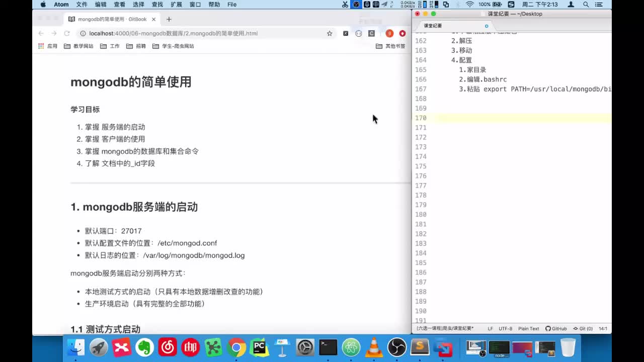The image size is (644, 362).
Task: Click the battery 100% indicator
Action: 491,5
